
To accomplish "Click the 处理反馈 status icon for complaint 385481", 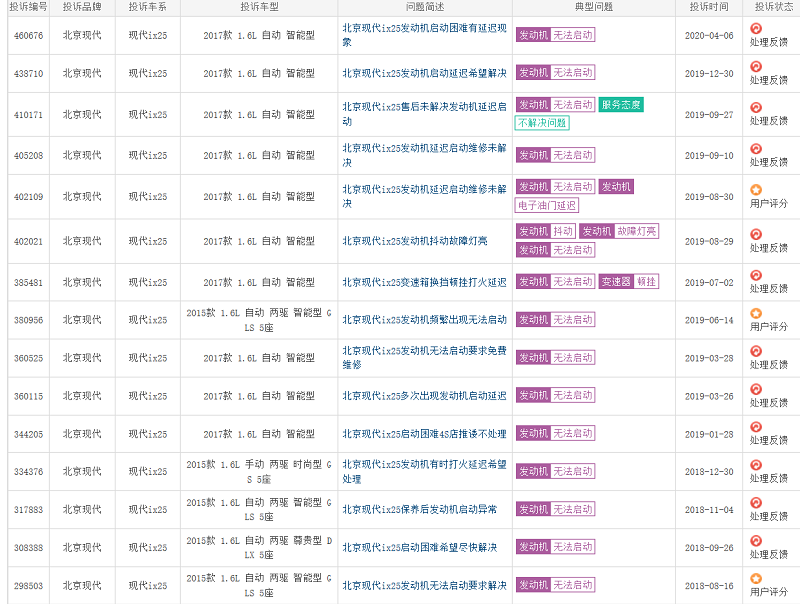I will point(756,275).
